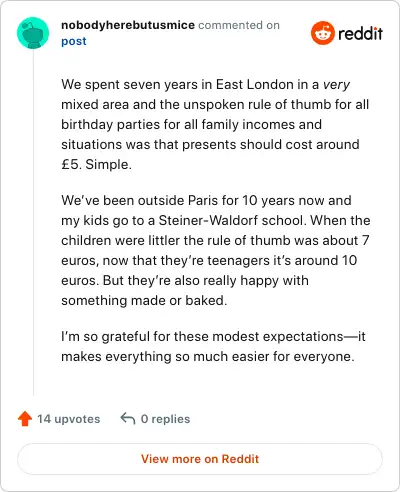This screenshot has height=492, width=400.
Task: Click the '0 replies' label
Action: [165, 419]
